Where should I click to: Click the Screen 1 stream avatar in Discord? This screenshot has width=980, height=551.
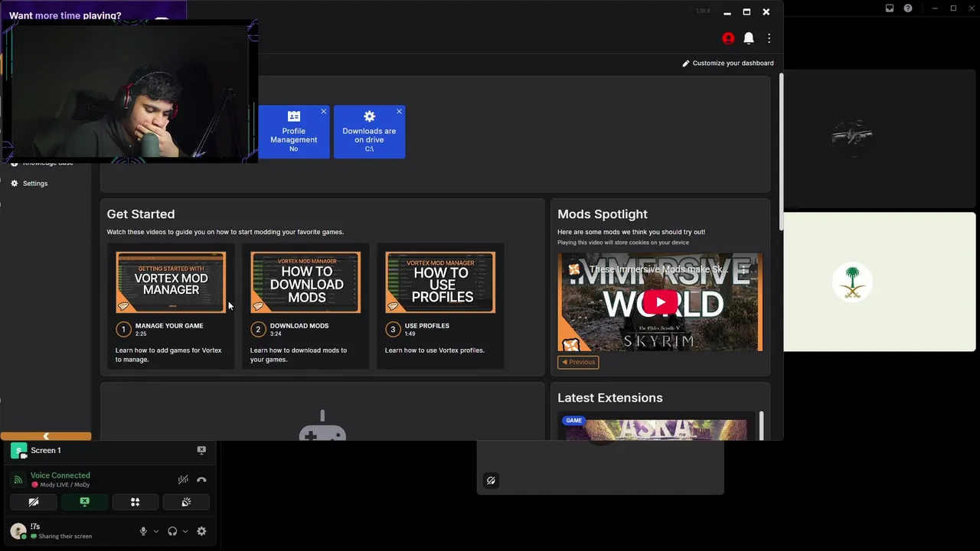19,451
